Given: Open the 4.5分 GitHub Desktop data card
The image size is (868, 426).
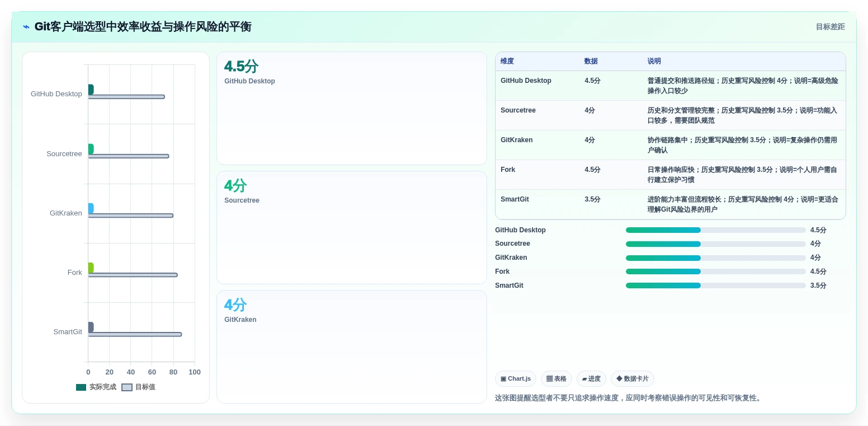Looking at the screenshot, I should (352, 109).
